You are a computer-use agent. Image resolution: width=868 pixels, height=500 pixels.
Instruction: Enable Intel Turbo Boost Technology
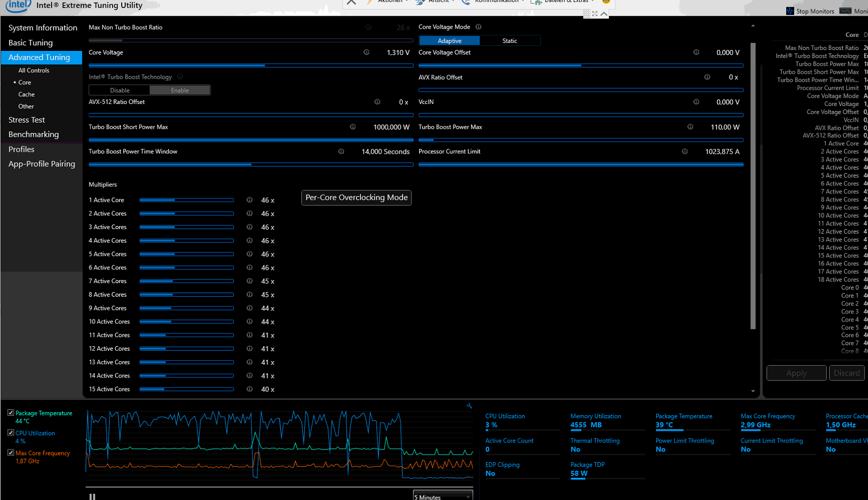point(180,90)
